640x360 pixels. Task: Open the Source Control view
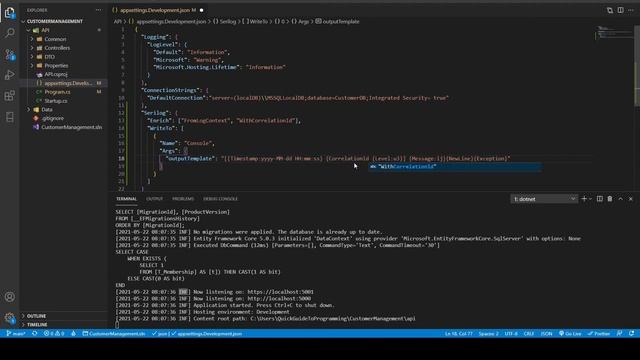[x=9, y=54]
